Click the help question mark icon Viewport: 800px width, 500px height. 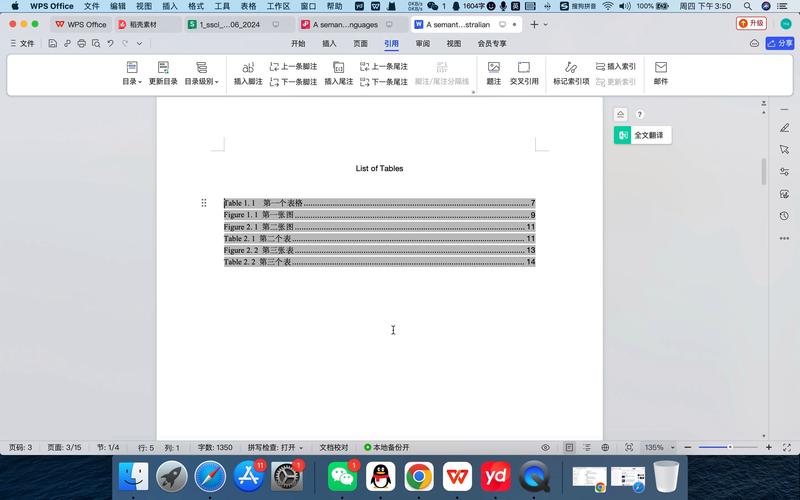coord(639,114)
